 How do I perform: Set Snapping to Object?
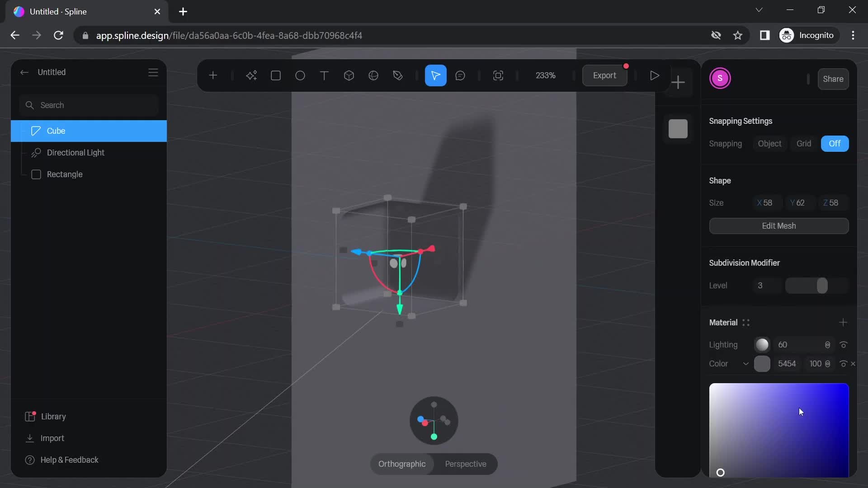769,144
